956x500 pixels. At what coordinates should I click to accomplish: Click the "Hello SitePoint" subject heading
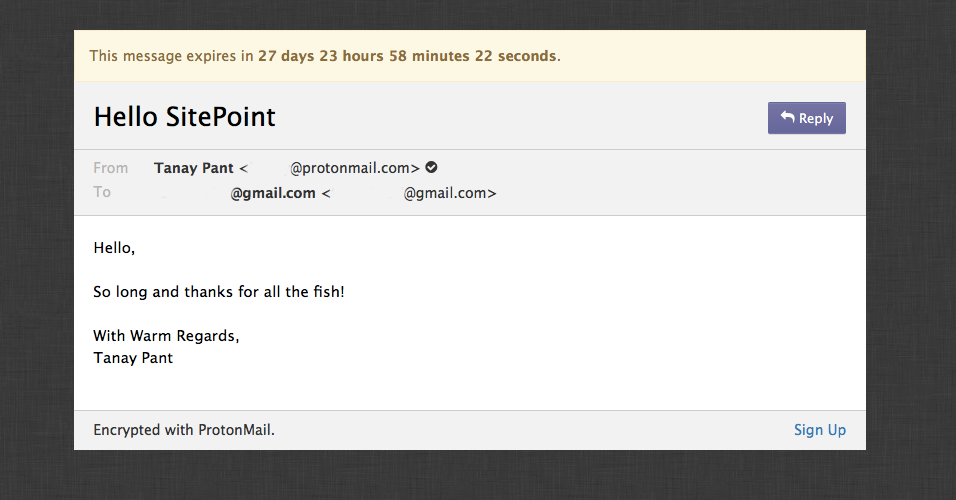184,117
